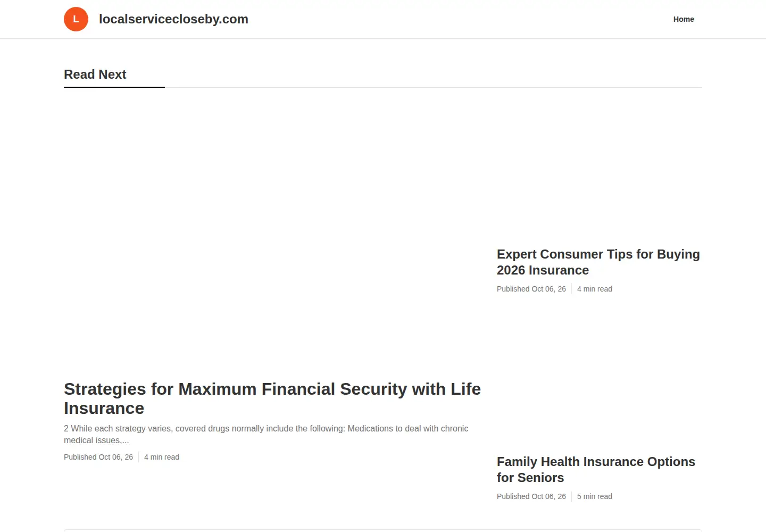The width and height of the screenshot is (766, 532).
Task: Click the 4 min read label under the Life Insurance headline
Action: tap(162, 457)
